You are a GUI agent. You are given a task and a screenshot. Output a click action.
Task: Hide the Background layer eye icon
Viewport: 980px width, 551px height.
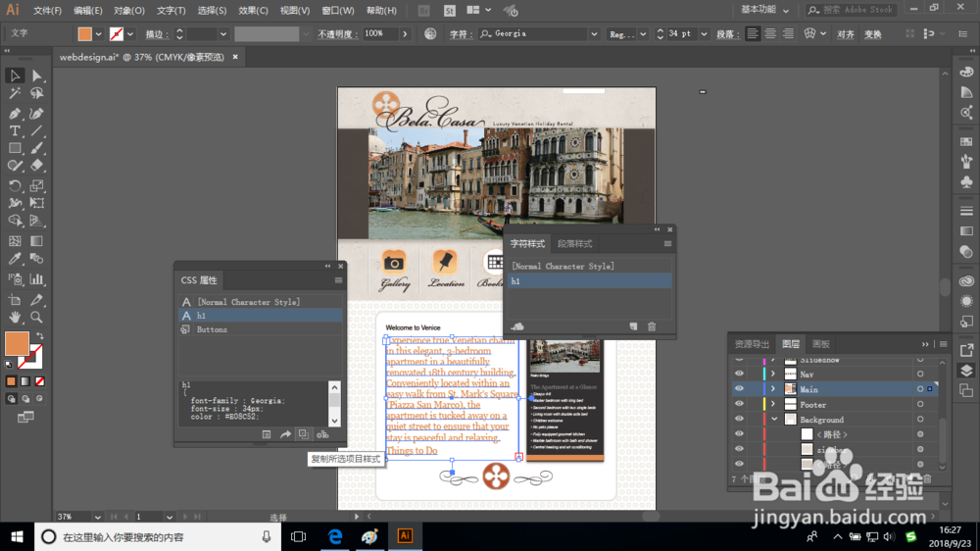[739, 419]
